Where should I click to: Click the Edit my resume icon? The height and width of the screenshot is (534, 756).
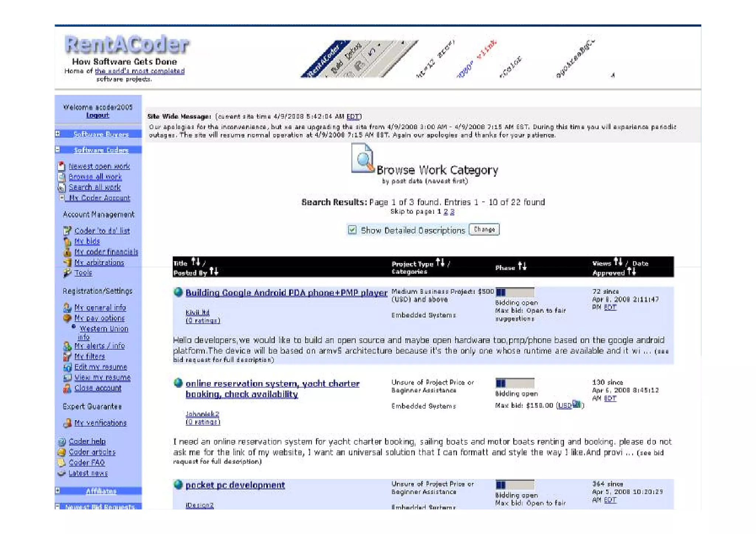(x=67, y=367)
